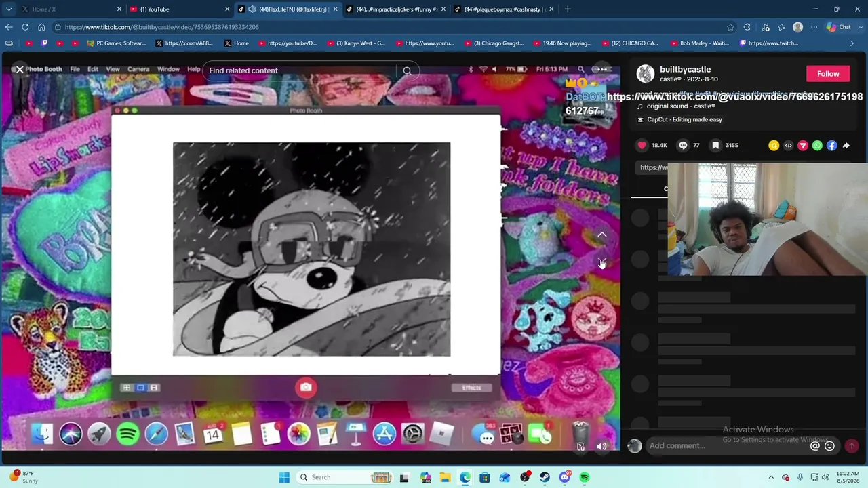The image size is (868, 488).
Task: Go back to the previous page
Action: (9, 27)
